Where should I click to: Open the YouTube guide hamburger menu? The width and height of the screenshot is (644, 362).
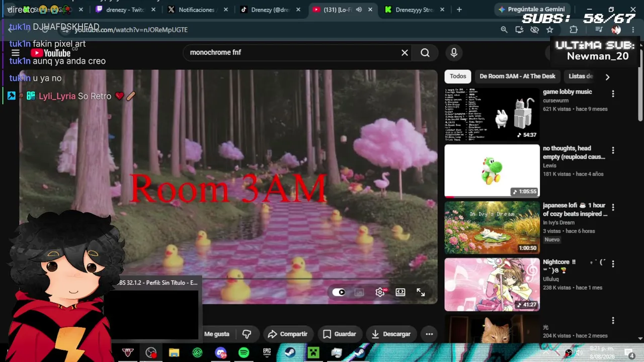tap(16, 53)
